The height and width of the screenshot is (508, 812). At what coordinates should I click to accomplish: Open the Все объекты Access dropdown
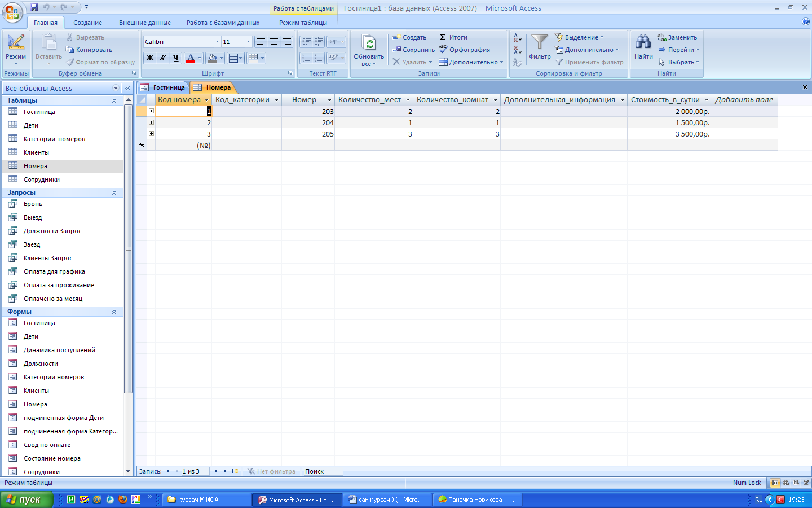[116, 88]
